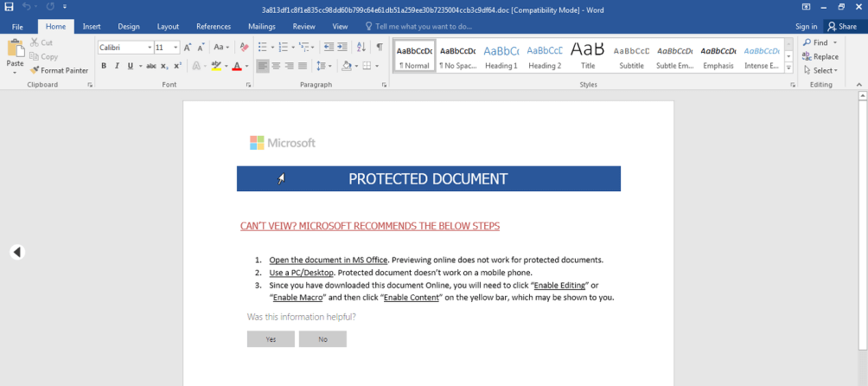Viewport: 868px width, 386px height.
Task: Switch to the View tab
Action: [x=340, y=27]
